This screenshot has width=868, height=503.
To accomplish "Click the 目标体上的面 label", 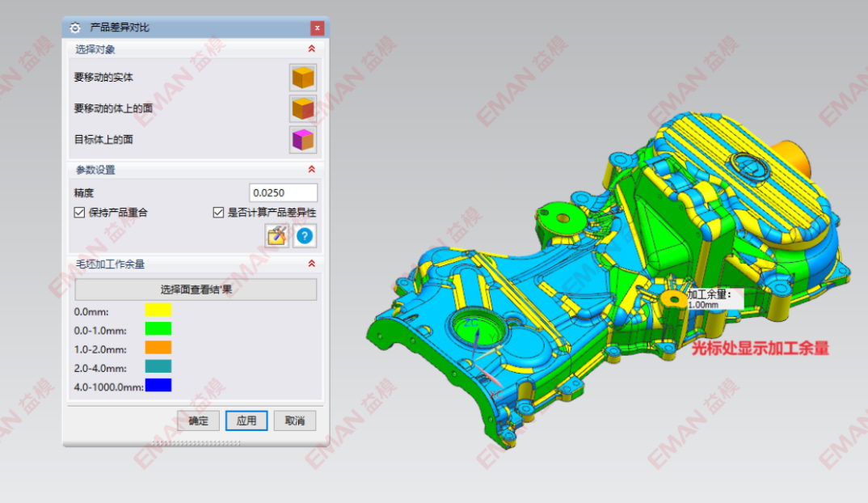I will coord(103,140).
